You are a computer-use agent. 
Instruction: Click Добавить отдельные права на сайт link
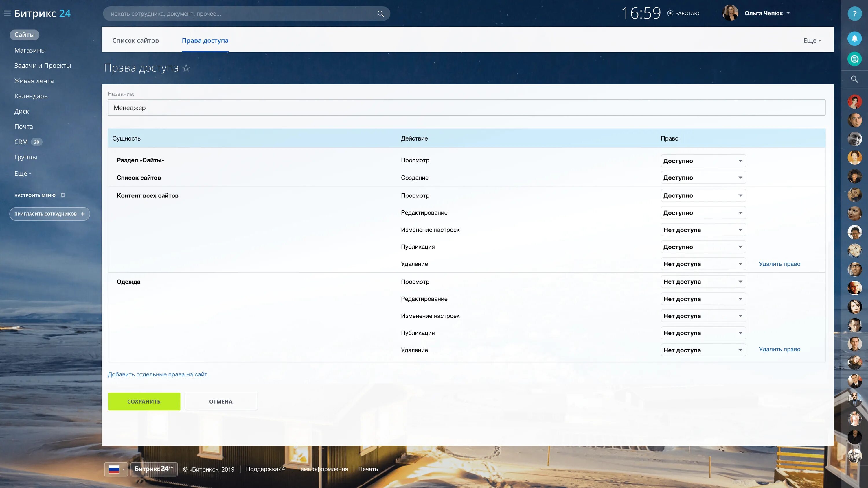coord(157,374)
